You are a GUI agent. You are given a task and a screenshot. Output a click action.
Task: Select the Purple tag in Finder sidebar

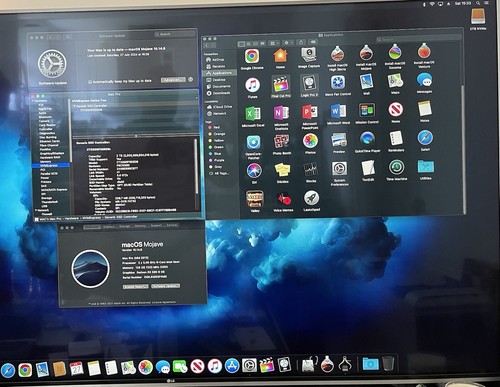(219, 160)
